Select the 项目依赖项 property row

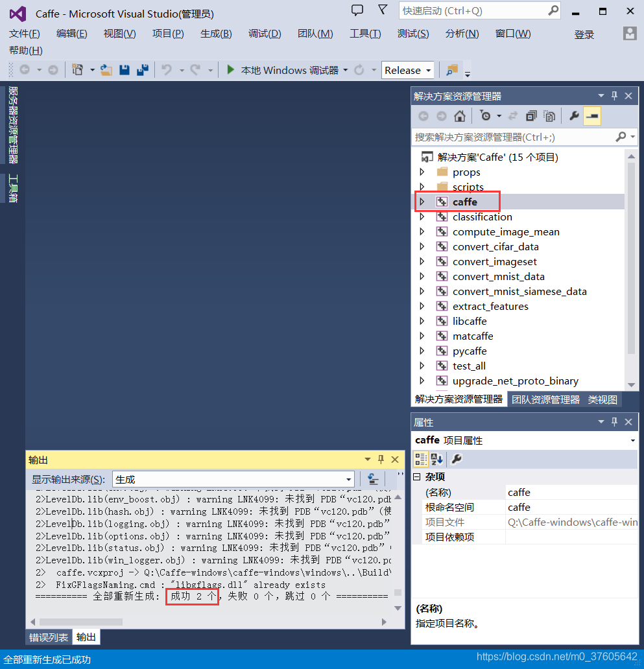pyautogui.click(x=525, y=537)
